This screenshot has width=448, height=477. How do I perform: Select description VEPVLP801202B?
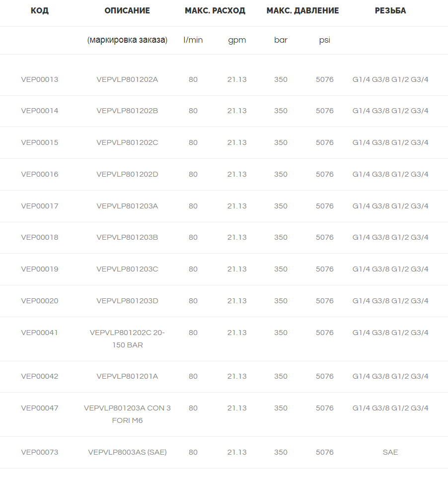click(x=127, y=111)
